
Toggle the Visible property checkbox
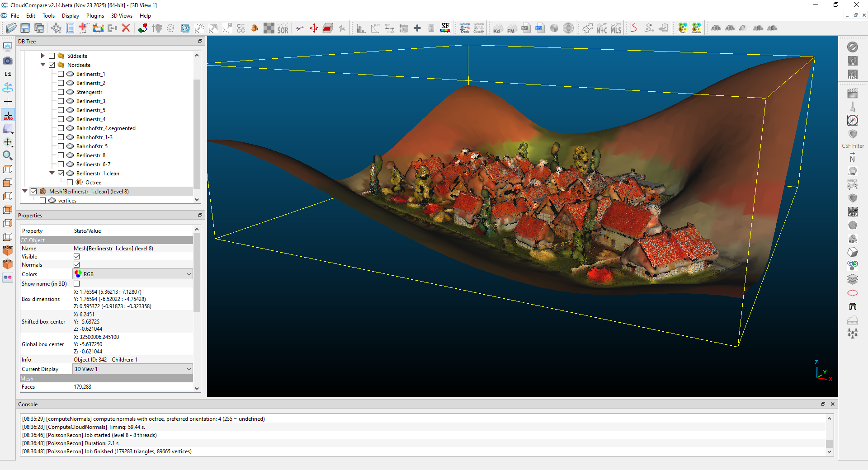pos(77,257)
